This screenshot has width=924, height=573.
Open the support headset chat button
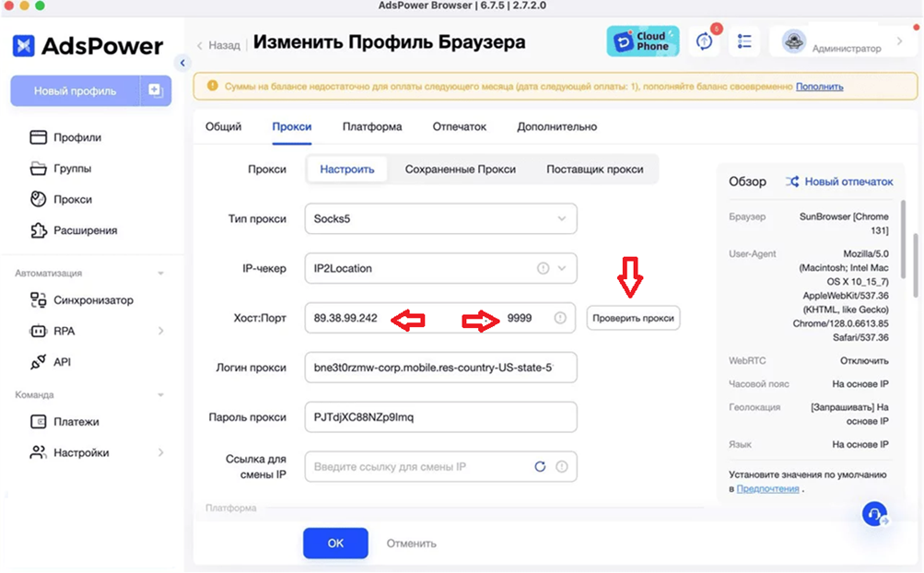tap(874, 514)
